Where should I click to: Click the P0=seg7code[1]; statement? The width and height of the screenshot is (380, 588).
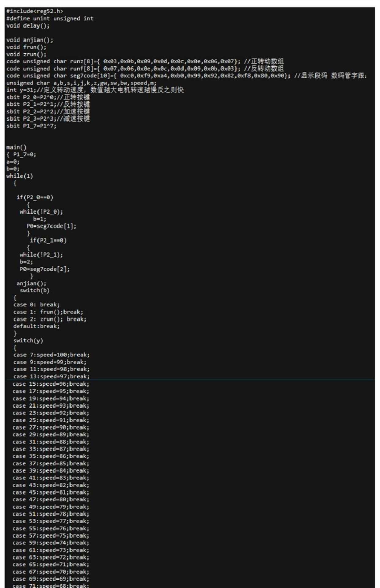click(51, 226)
